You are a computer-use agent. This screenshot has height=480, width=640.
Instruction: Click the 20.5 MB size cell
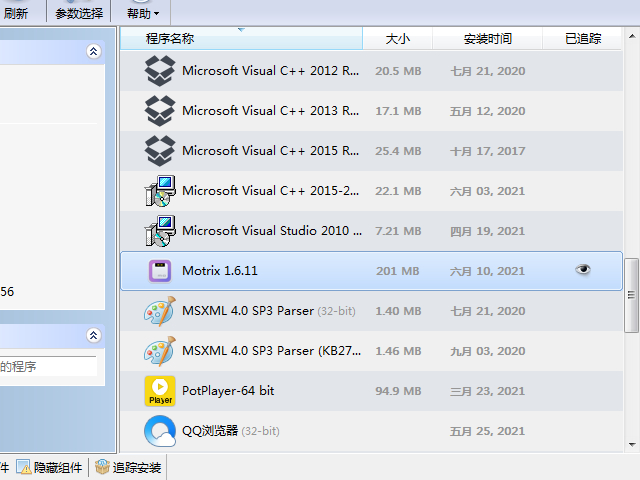click(x=398, y=71)
